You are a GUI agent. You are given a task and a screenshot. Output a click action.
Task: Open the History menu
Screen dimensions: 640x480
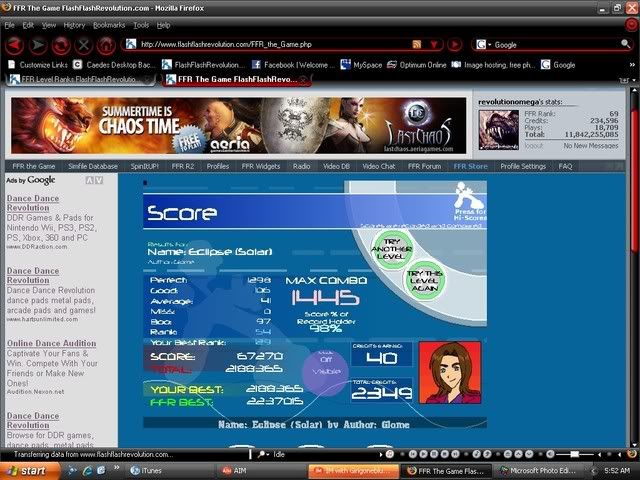click(74, 24)
